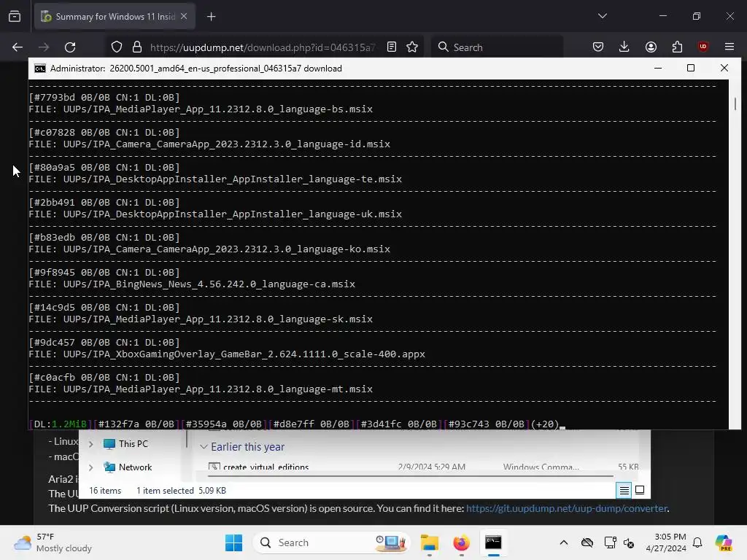Select Network in navigation pane
The height and width of the screenshot is (560, 747).
[135, 467]
